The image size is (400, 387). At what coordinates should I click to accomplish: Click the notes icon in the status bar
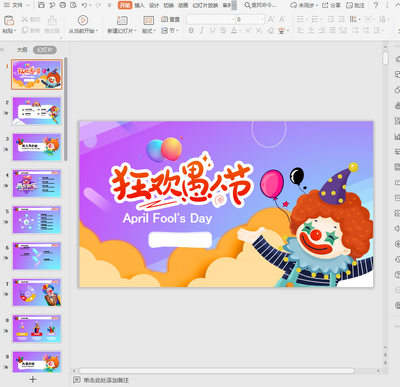click(x=77, y=380)
